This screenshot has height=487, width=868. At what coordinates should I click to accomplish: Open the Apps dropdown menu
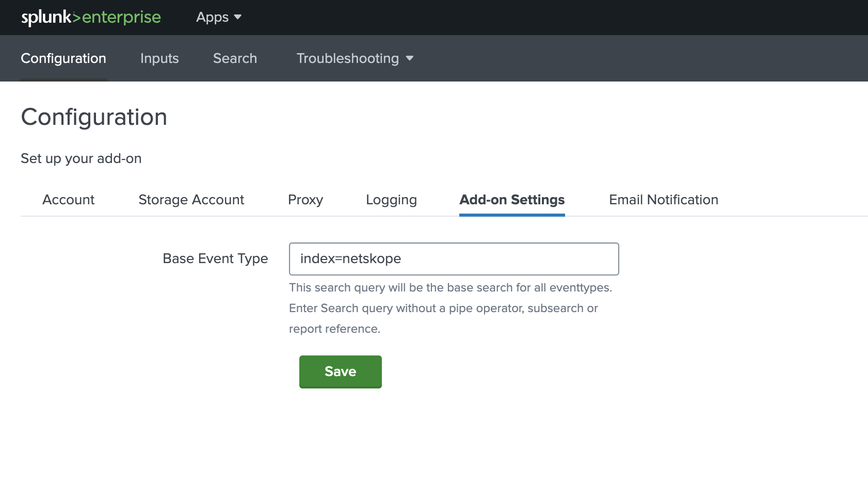[219, 17]
